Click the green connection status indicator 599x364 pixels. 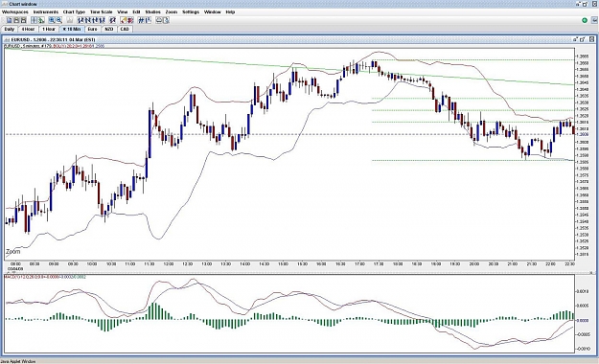(584, 20)
